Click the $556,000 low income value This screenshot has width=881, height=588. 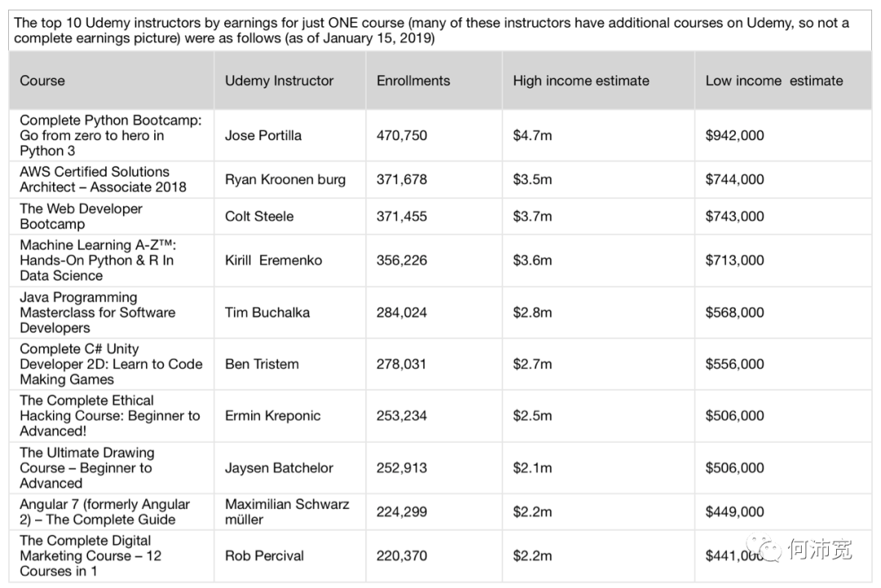tap(735, 364)
